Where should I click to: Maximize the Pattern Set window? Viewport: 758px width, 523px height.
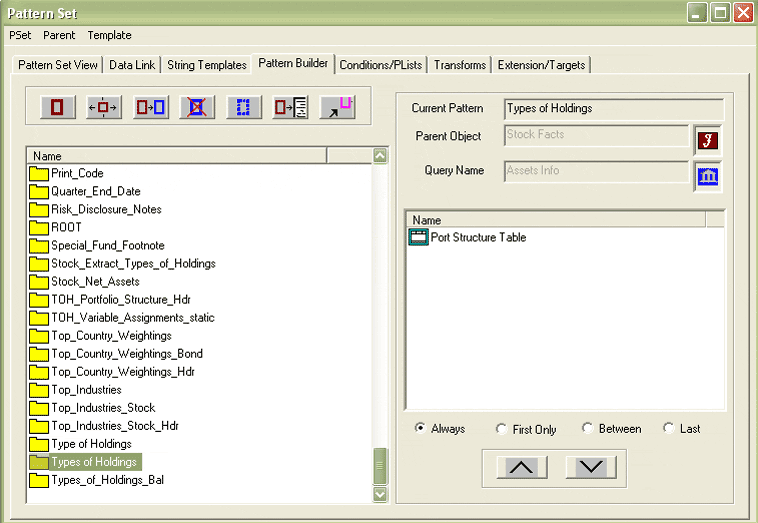click(720, 13)
